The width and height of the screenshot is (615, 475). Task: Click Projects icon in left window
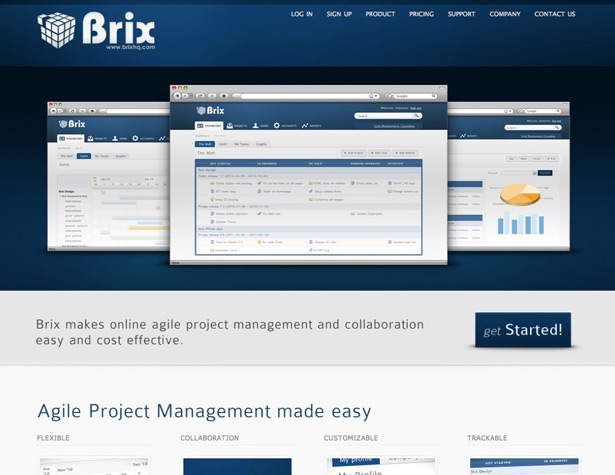[90, 138]
